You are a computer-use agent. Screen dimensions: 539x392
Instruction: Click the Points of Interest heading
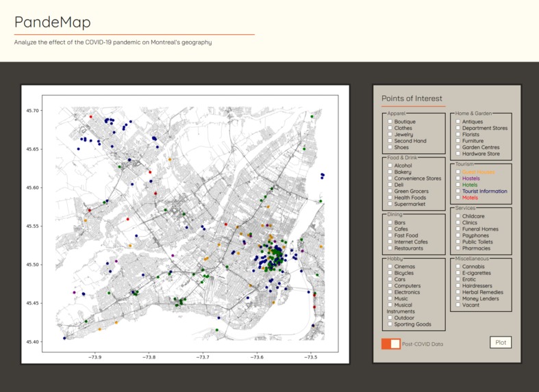click(x=412, y=99)
